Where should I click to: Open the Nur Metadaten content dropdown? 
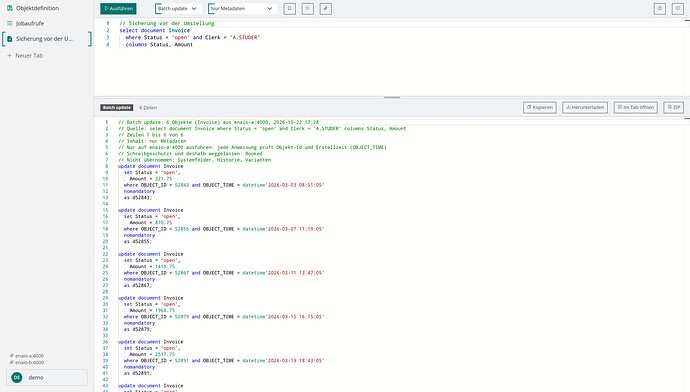coord(242,8)
